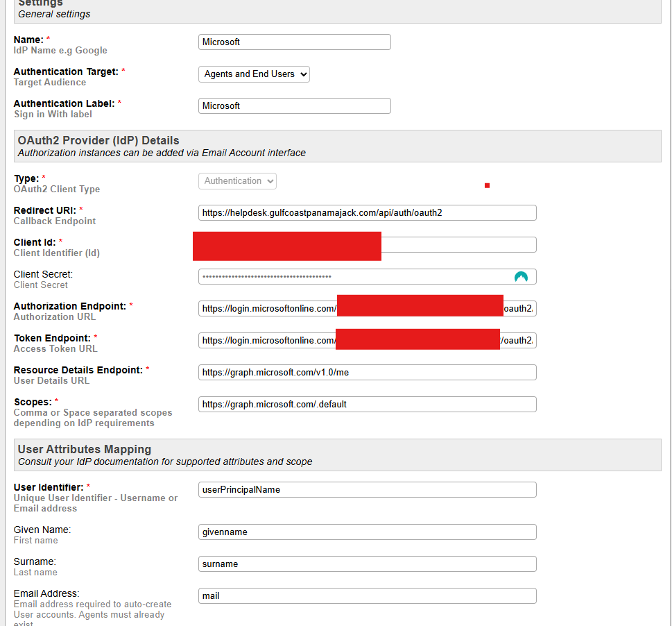672x626 pixels.
Task: Click the "Resource Details Endpoint:" label
Action: click(78, 370)
